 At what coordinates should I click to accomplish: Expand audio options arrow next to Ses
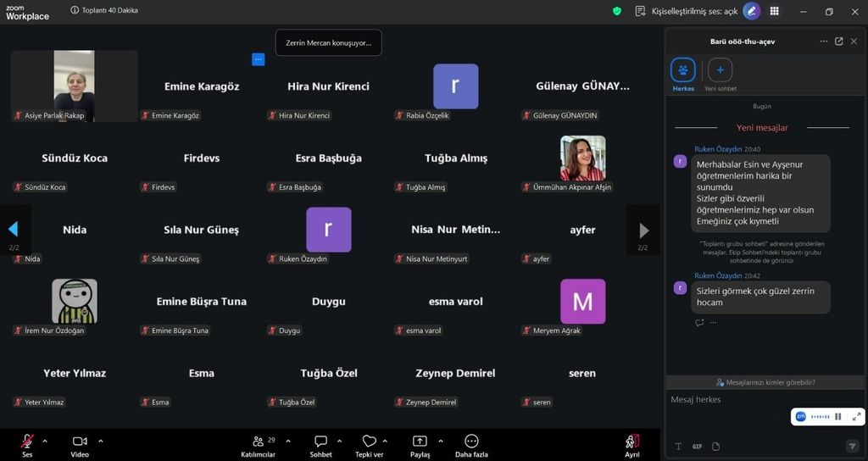pos(45,441)
